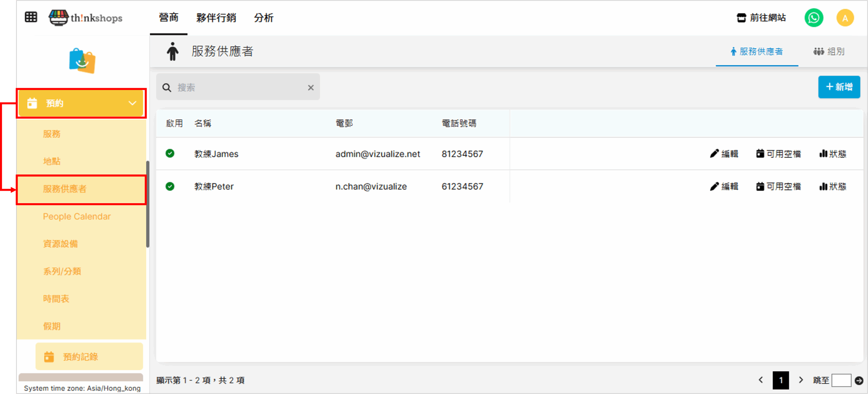View 狀態 chart for 教練James
The width and height of the screenshot is (868, 394).
click(x=833, y=154)
